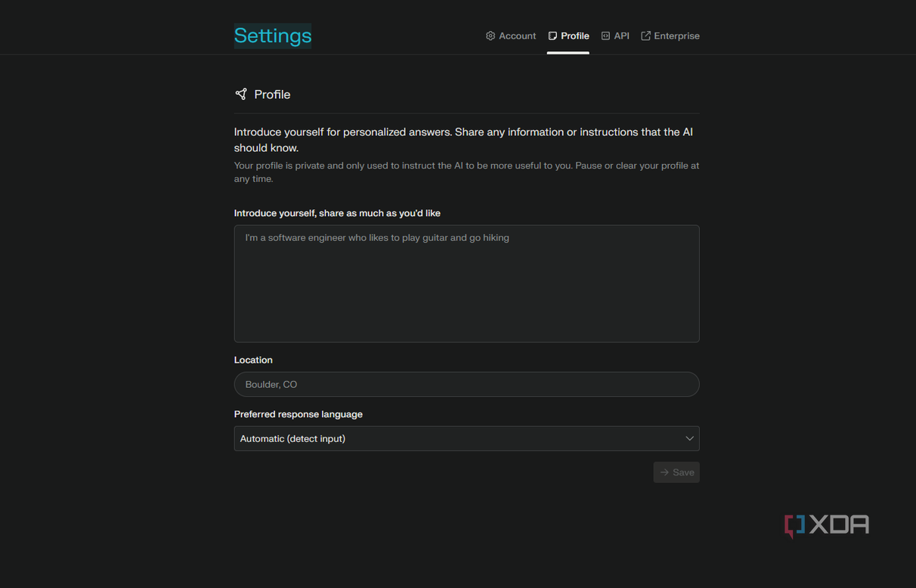The height and width of the screenshot is (588, 916).
Task: Open the Preferred response language dropdown
Action: (467, 438)
